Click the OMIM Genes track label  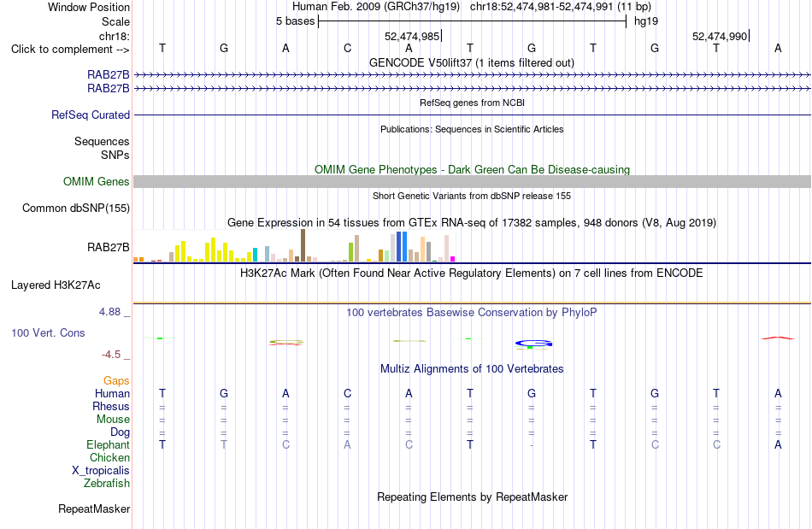click(96, 182)
